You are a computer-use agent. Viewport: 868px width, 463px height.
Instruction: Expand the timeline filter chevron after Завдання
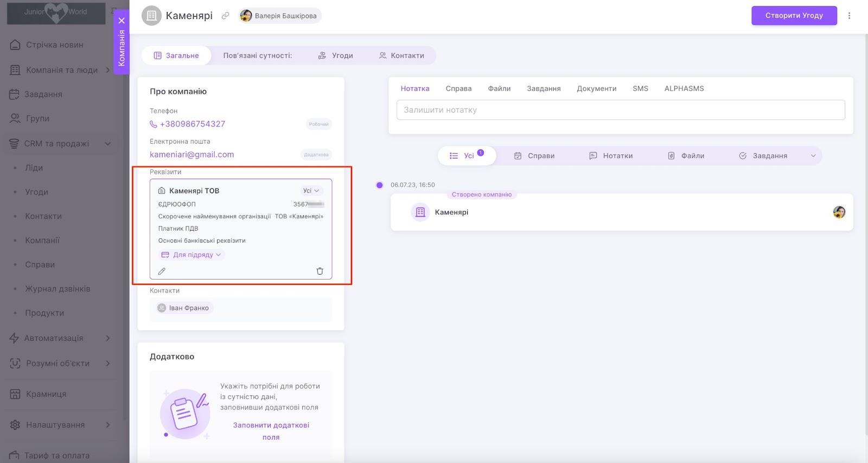[813, 156]
